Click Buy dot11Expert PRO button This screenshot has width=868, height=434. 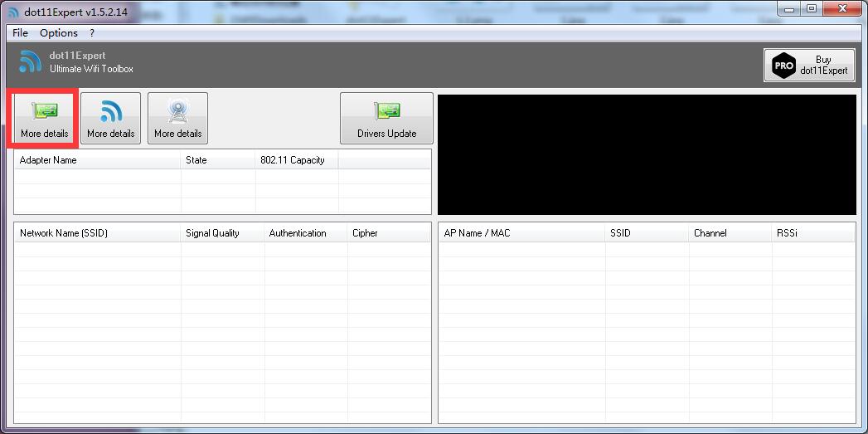pos(809,66)
